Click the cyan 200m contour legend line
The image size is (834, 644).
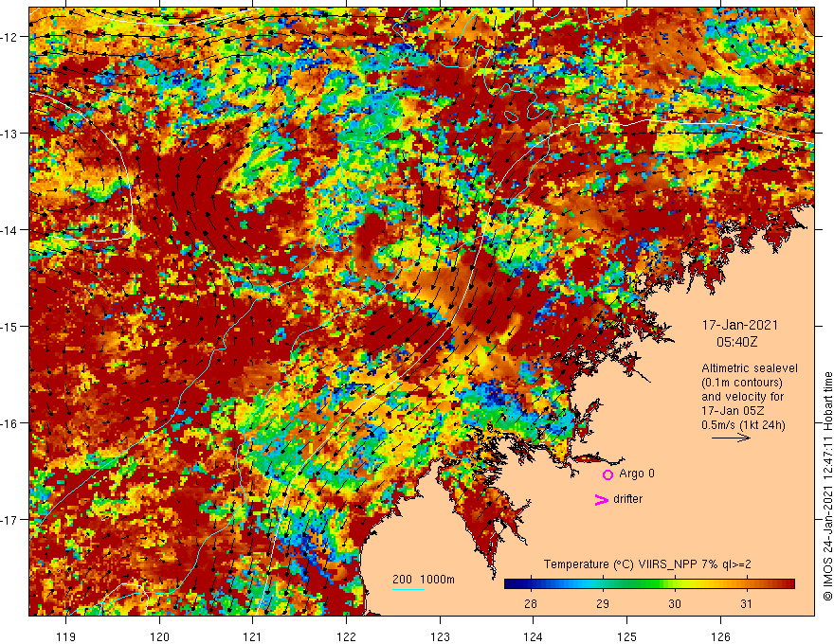[x=408, y=589]
